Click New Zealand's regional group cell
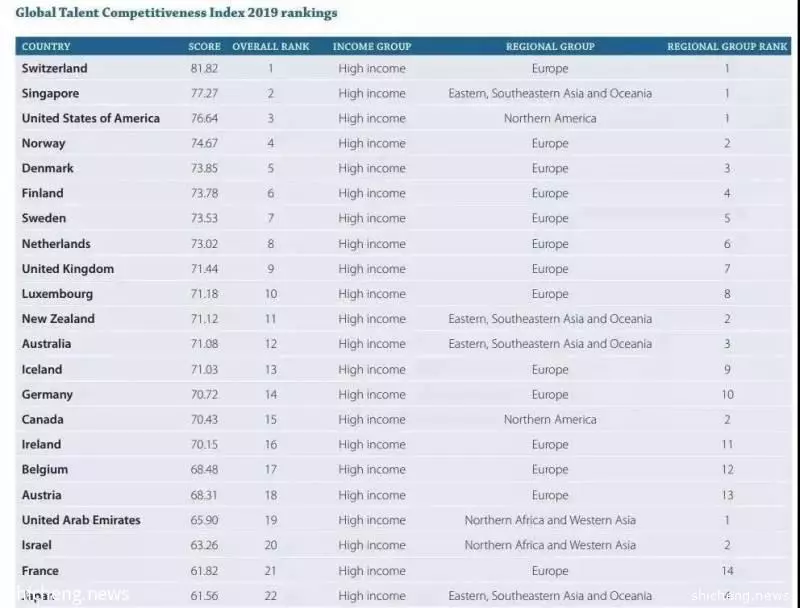 click(550, 319)
